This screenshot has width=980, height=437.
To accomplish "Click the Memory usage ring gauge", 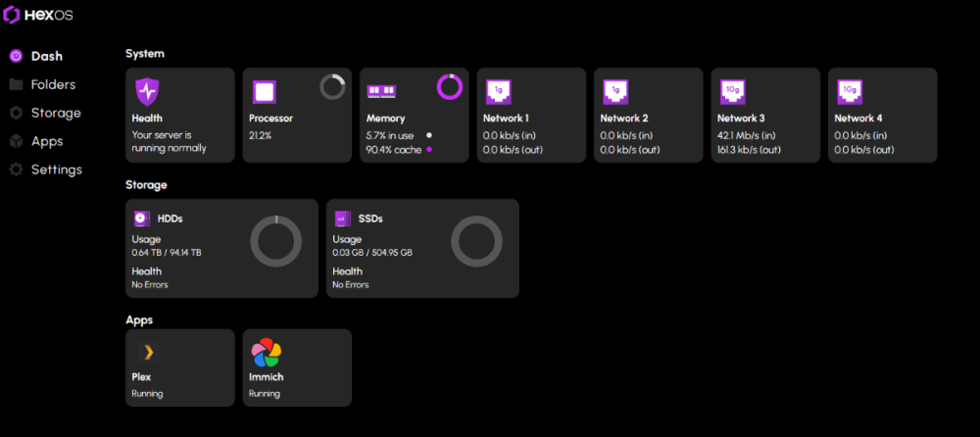I will [450, 87].
